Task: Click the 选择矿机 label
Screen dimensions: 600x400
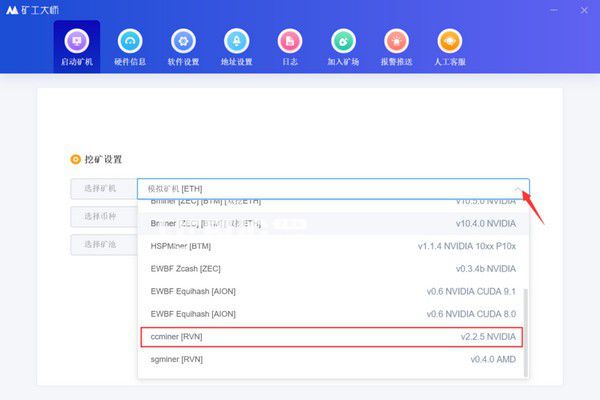Action: (100, 188)
